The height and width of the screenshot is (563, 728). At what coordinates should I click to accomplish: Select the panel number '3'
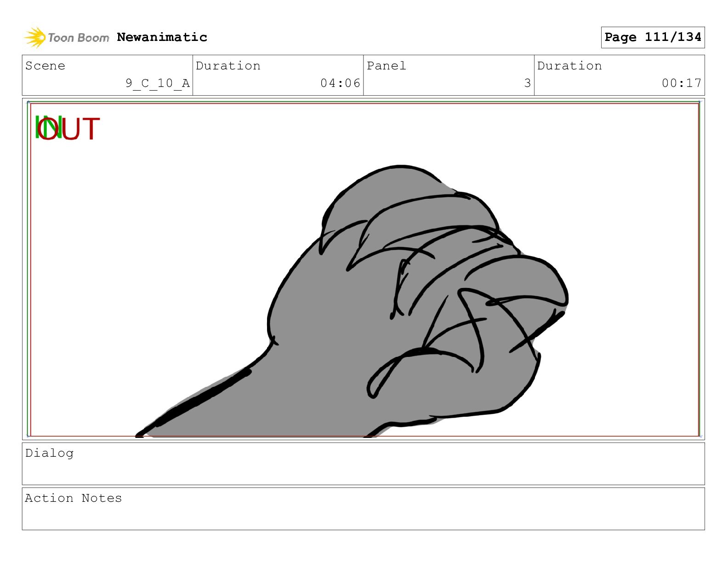pyautogui.click(x=528, y=83)
